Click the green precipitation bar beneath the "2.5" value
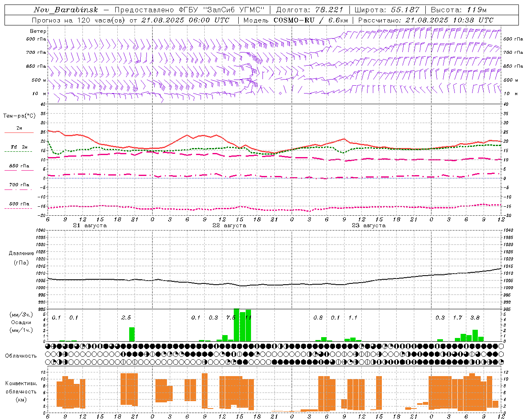525x420 pixels. pos(132,334)
